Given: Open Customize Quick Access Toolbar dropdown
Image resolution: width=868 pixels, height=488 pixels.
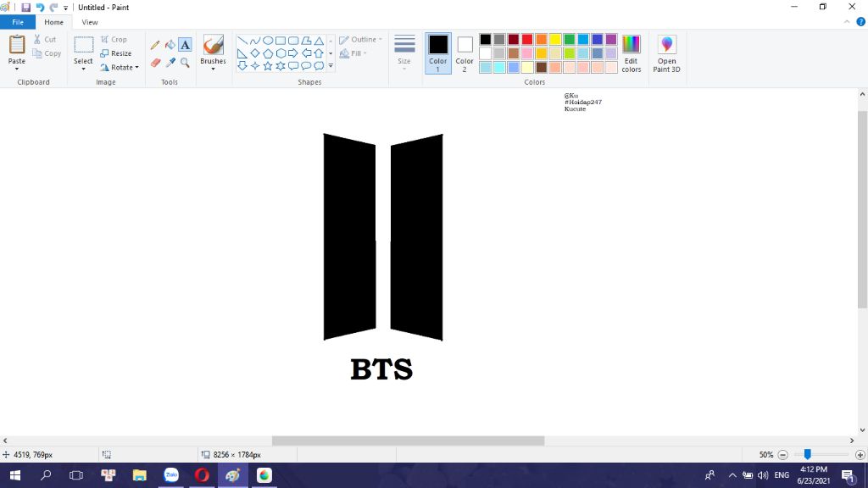Looking at the screenshot, I should (65, 8).
